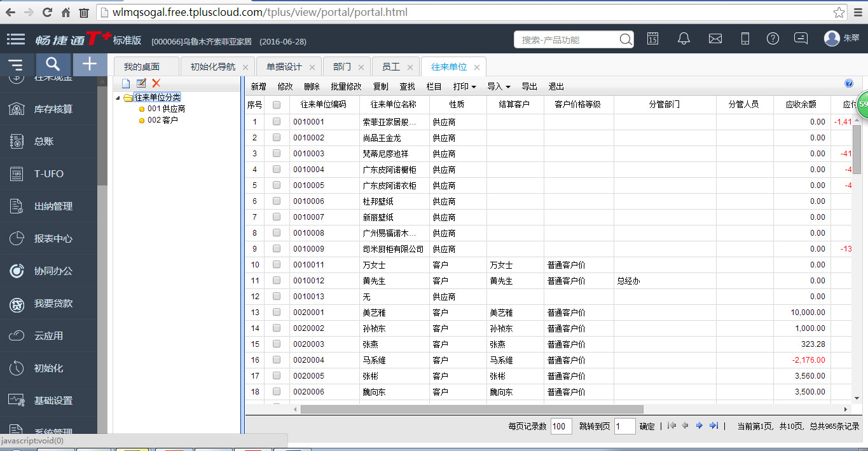
Task: Close the 往来单位 tab
Action: point(477,67)
